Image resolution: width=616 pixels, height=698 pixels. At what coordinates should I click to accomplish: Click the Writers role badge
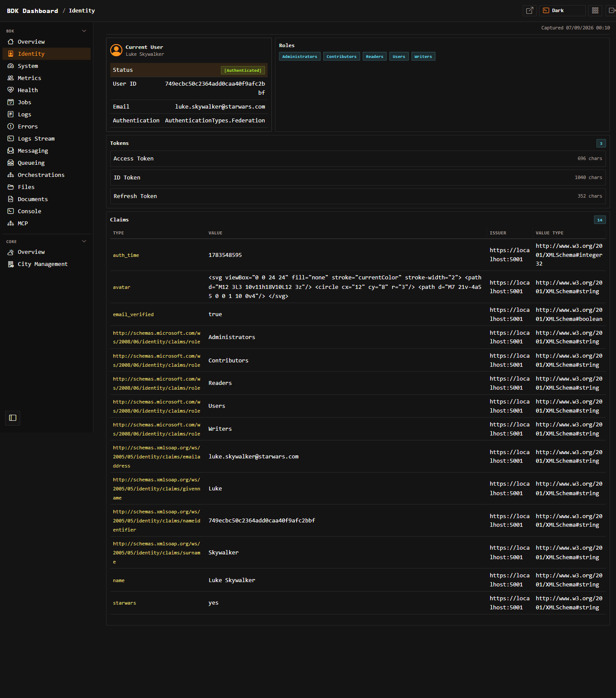[x=423, y=57]
